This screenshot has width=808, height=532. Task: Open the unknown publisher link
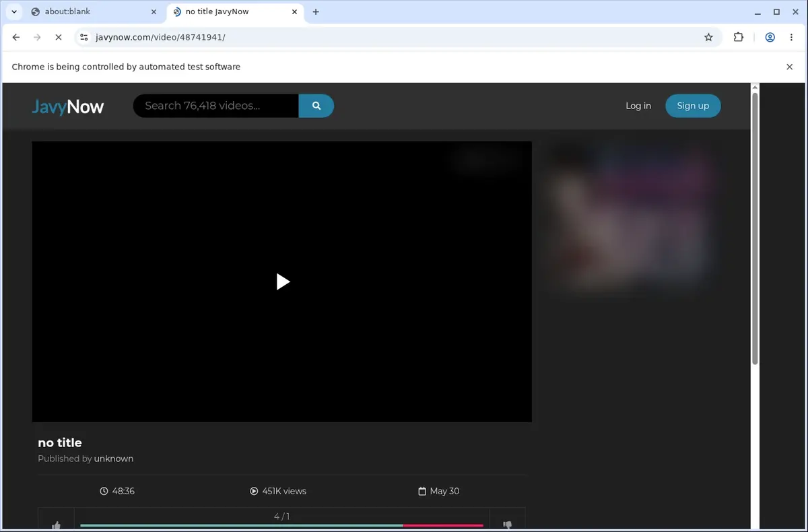click(x=114, y=459)
